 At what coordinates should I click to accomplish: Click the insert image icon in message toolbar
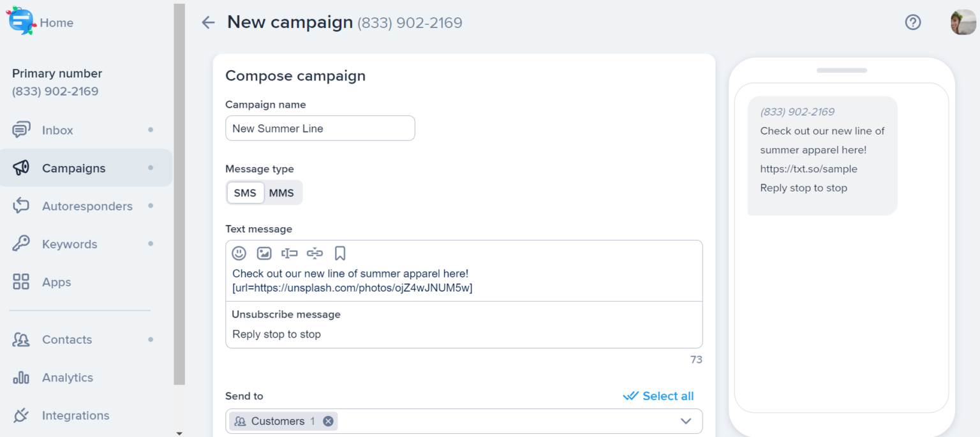[x=264, y=253]
